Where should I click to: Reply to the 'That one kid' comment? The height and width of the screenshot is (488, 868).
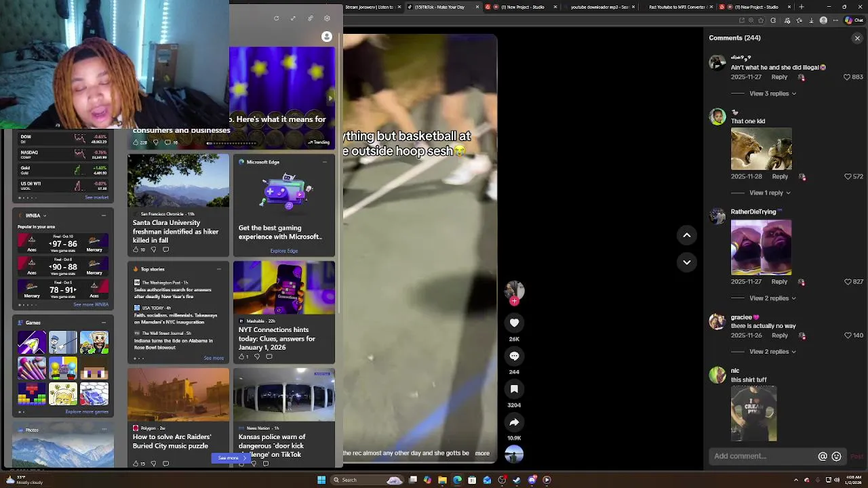780,177
